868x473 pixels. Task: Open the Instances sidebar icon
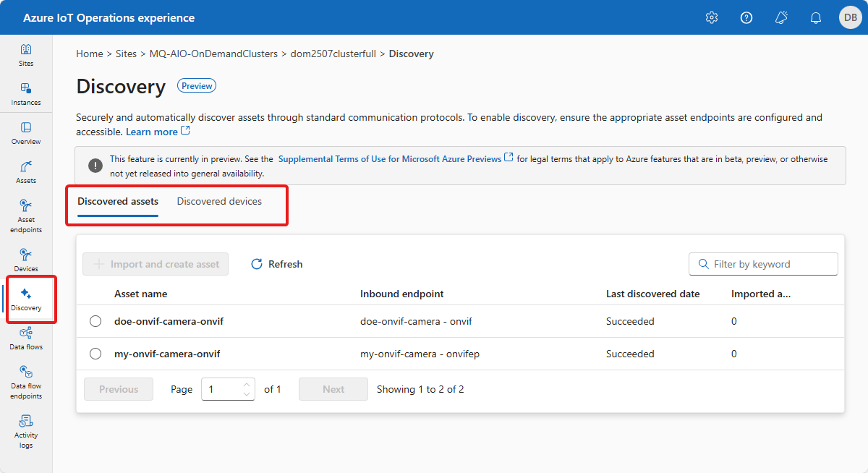pos(26,88)
